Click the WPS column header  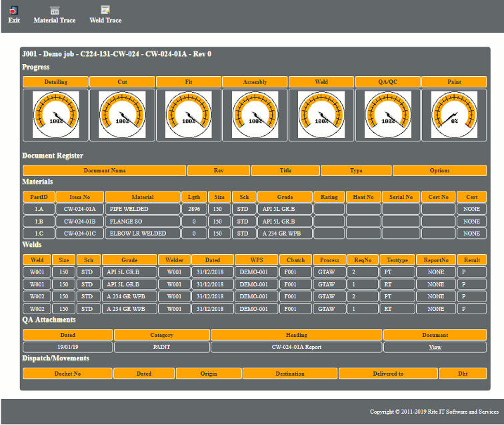257,260
